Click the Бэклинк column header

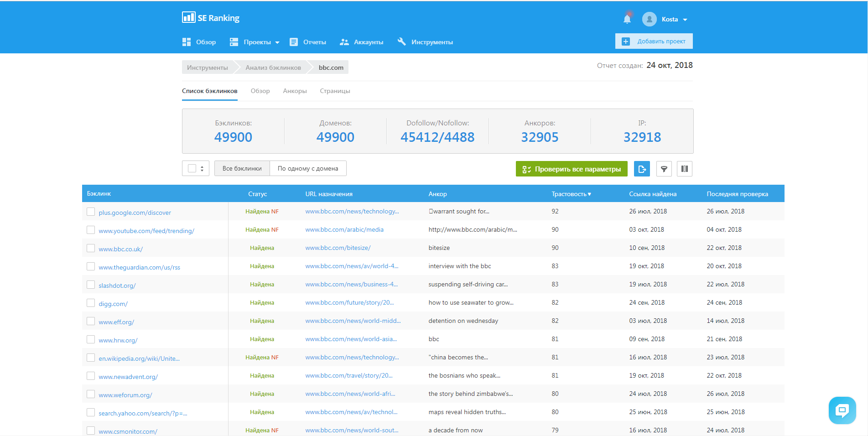tap(99, 193)
